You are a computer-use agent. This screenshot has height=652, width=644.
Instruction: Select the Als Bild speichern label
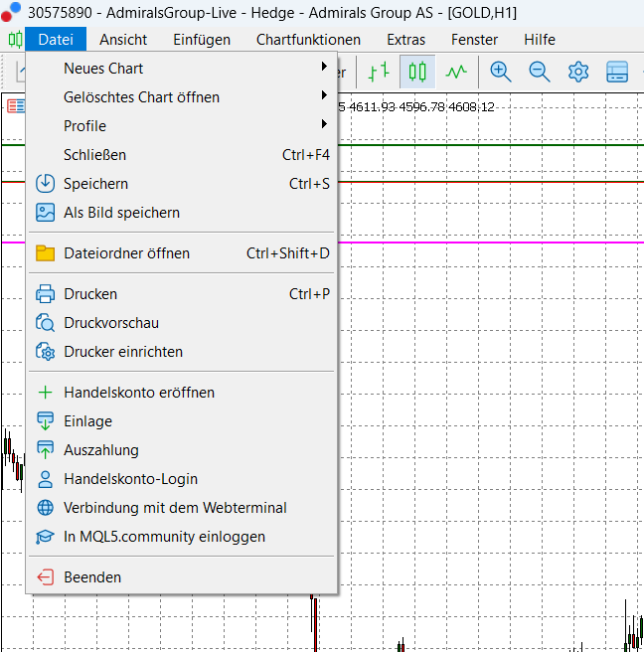(x=121, y=213)
